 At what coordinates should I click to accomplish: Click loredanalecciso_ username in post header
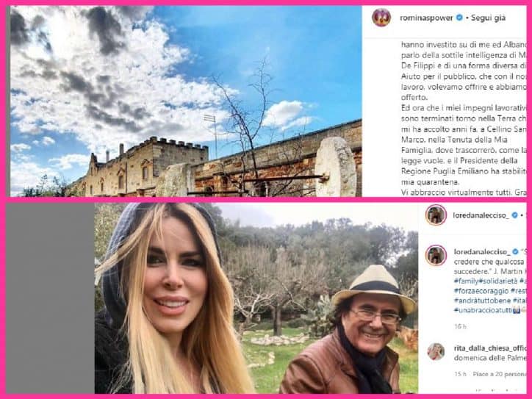[481, 215]
